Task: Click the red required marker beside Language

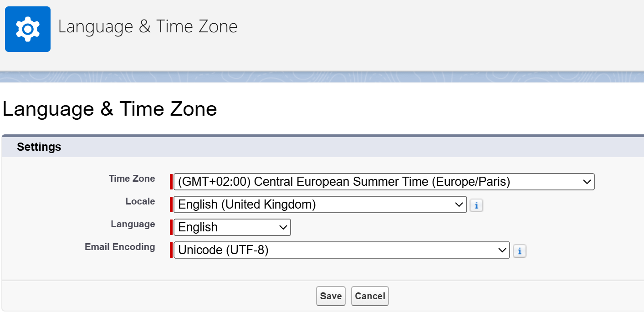Action: (171, 227)
